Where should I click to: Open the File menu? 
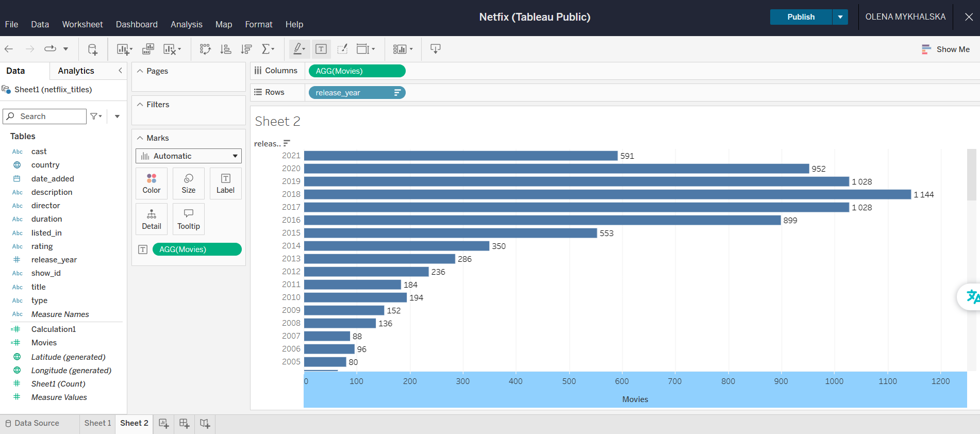point(11,24)
